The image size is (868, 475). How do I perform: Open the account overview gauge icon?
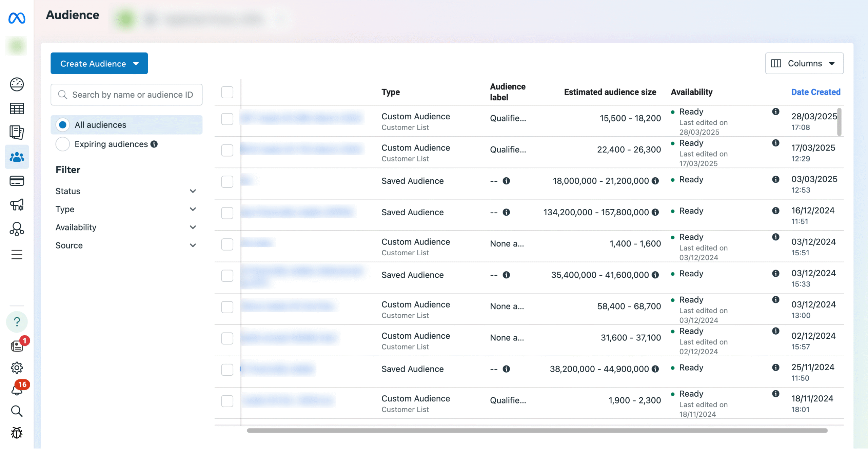pyautogui.click(x=17, y=84)
